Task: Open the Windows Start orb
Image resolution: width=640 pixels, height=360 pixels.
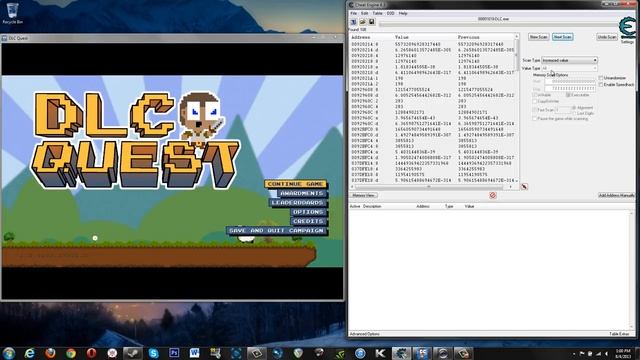Action: [x=9, y=353]
